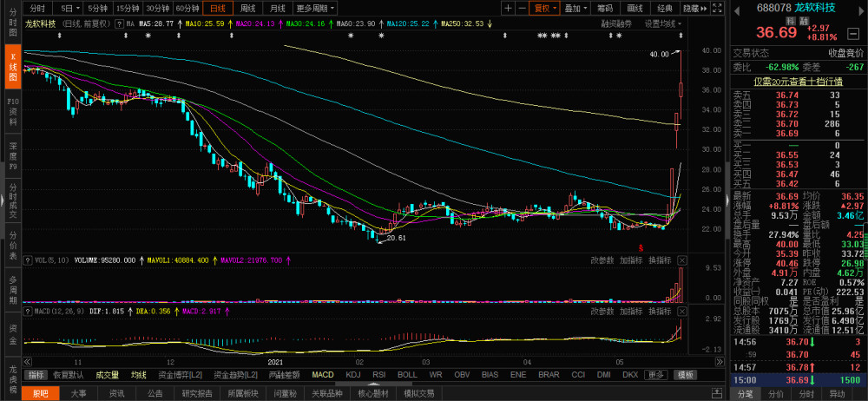This screenshot has width=868, height=401.
Task: Open the 复权 dropdown
Action: 545,9
